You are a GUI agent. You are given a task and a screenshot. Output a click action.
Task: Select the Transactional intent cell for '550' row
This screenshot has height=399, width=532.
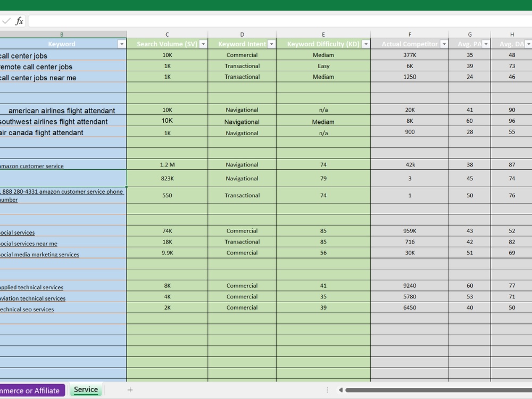click(x=242, y=195)
